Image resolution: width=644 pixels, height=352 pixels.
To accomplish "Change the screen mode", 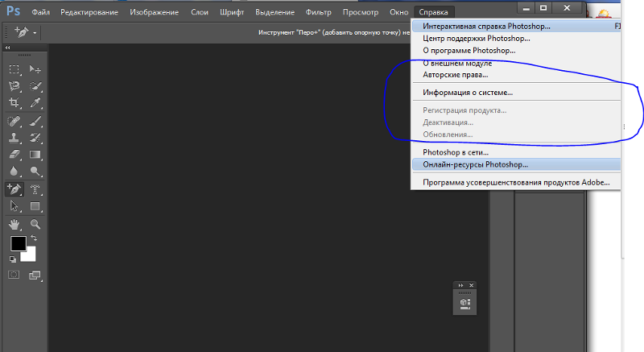I will coord(35,275).
